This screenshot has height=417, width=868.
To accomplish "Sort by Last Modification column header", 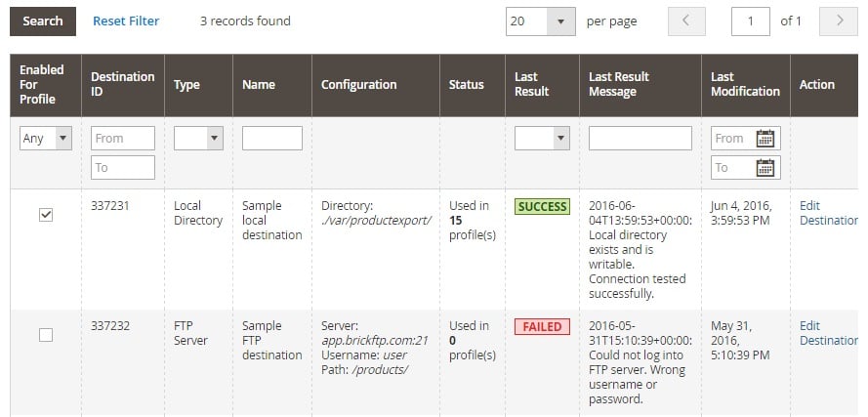I will tap(745, 84).
